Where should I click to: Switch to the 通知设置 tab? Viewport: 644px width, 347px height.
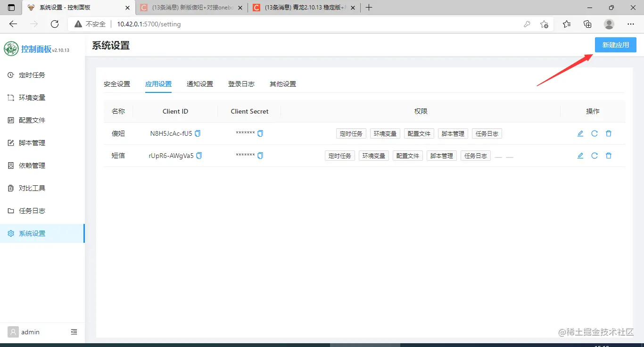(200, 83)
